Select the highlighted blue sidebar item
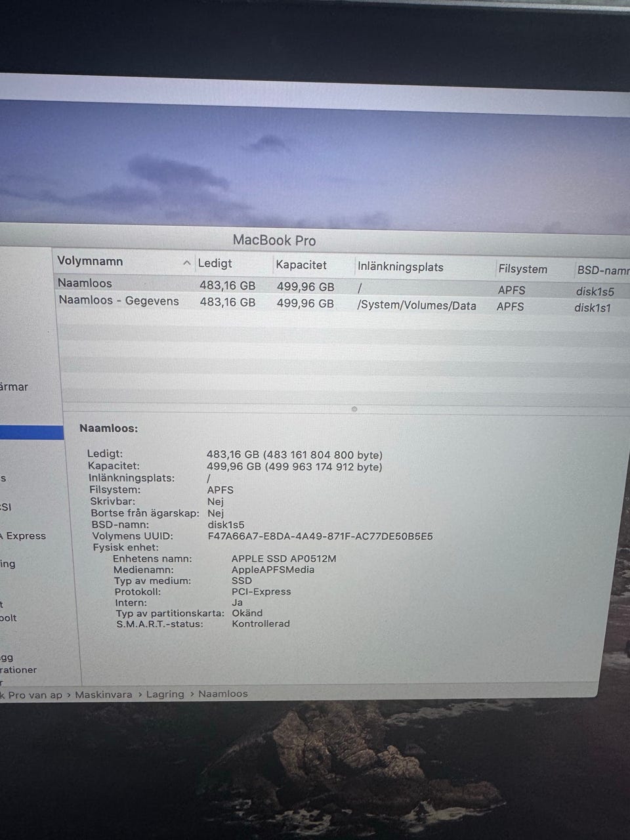The width and height of the screenshot is (630, 840). (31, 432)
